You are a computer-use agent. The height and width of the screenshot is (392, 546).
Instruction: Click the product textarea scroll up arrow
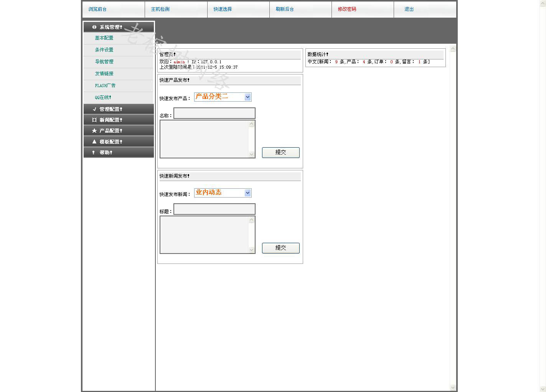[x=252, y=124]
